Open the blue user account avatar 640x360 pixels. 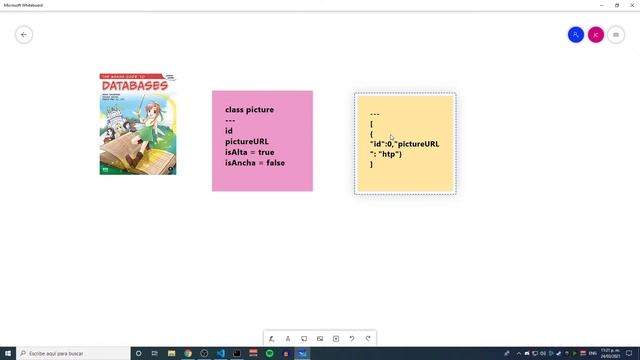(x=576, y=35)
